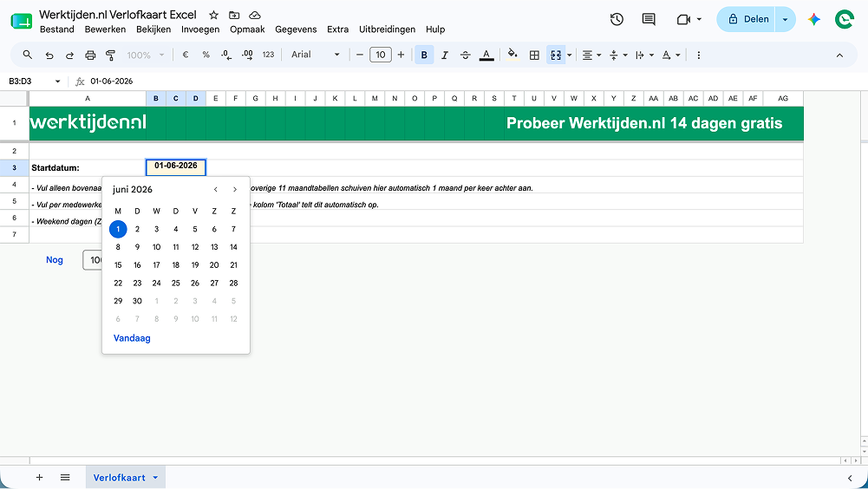Format as euro currency
The width and height of the screenshot is (868, 489).
coord(186,55)
